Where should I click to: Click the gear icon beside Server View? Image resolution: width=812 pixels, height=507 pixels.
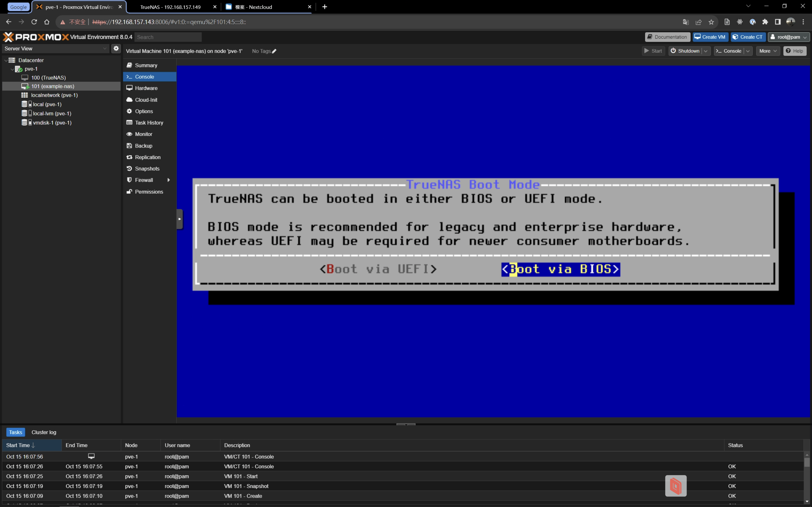[x=116, y=48]
